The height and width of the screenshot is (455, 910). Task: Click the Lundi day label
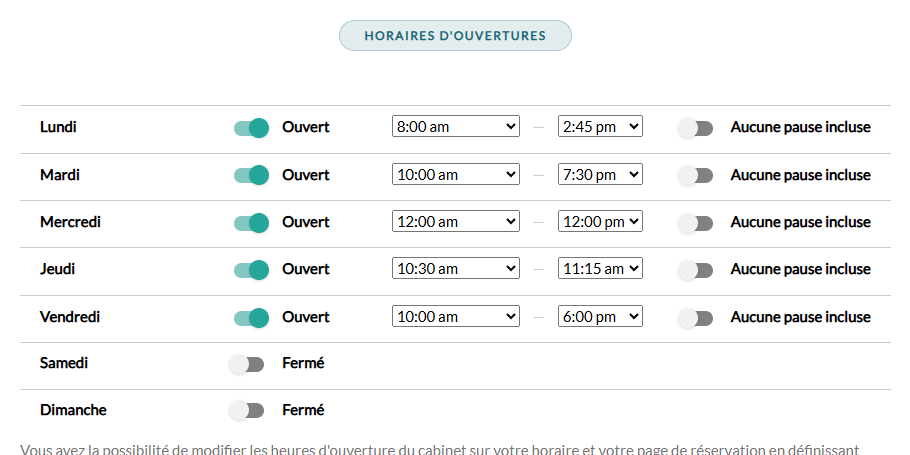coord(58,127)
